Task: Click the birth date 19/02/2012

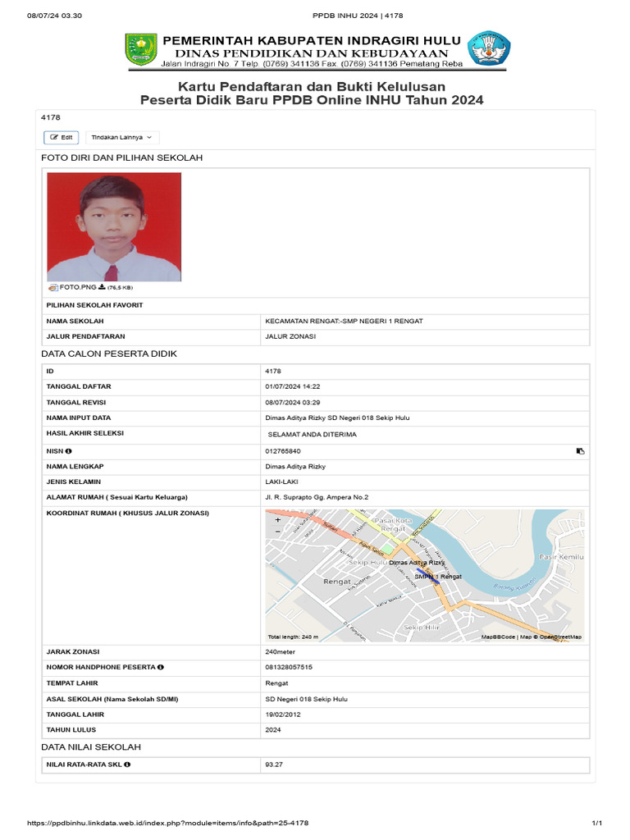Action: [x=283, y=714]
